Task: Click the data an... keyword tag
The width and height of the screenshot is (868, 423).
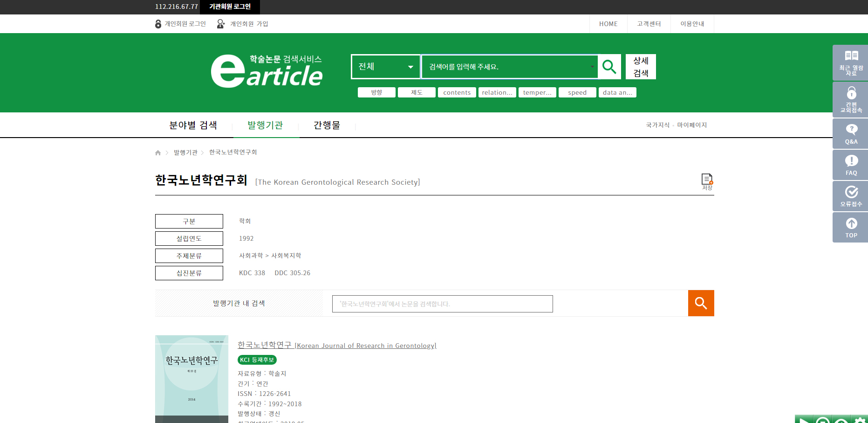Action: pyautogui.click(x=617, y=92)
